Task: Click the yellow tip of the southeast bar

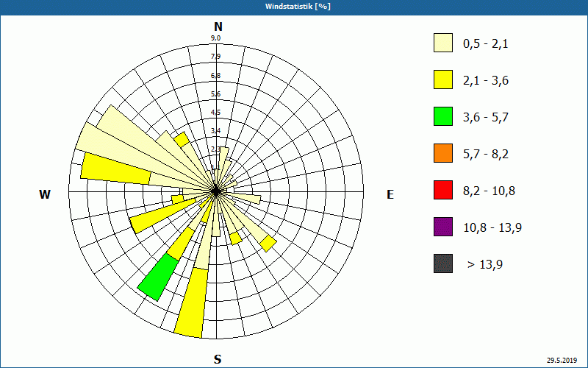Action: (268, 244)
